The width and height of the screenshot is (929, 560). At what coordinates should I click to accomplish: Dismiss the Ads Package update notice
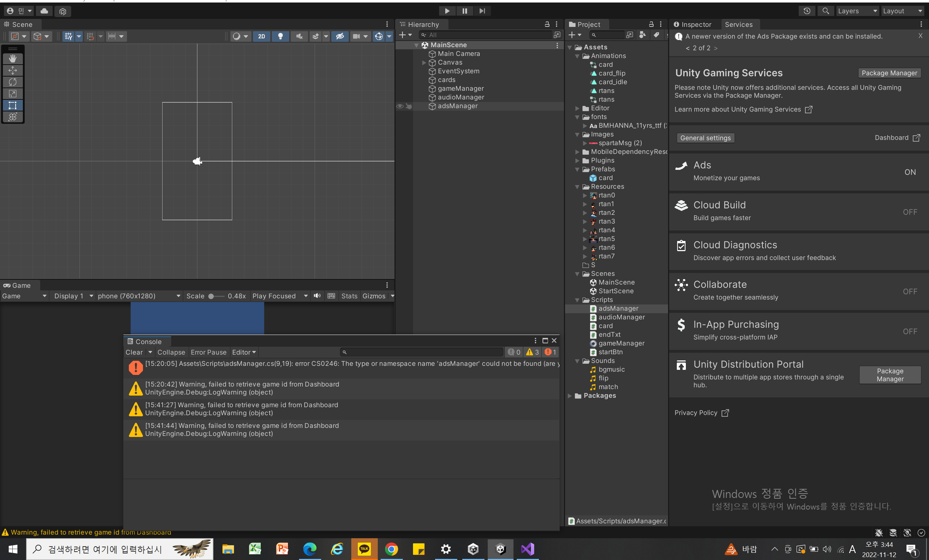[920, 36]
